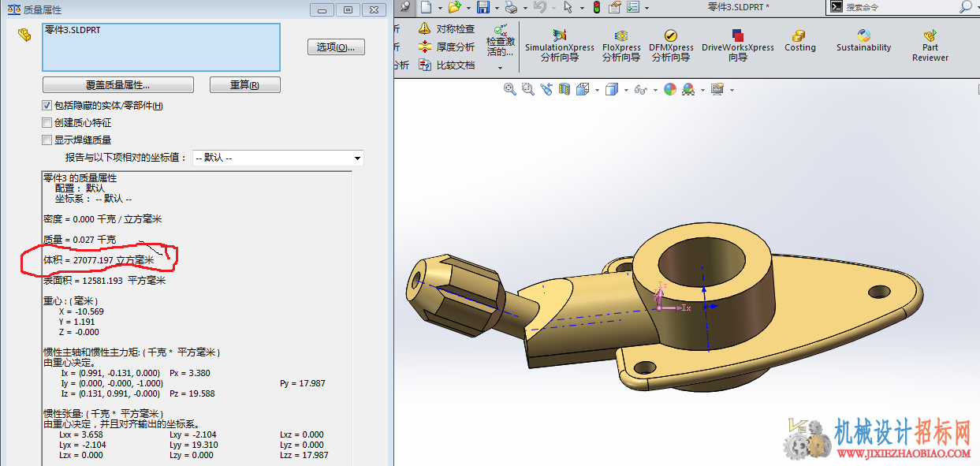Click 检查激活的 check active document
The image size is (980, 466).
tap(501, 41)
